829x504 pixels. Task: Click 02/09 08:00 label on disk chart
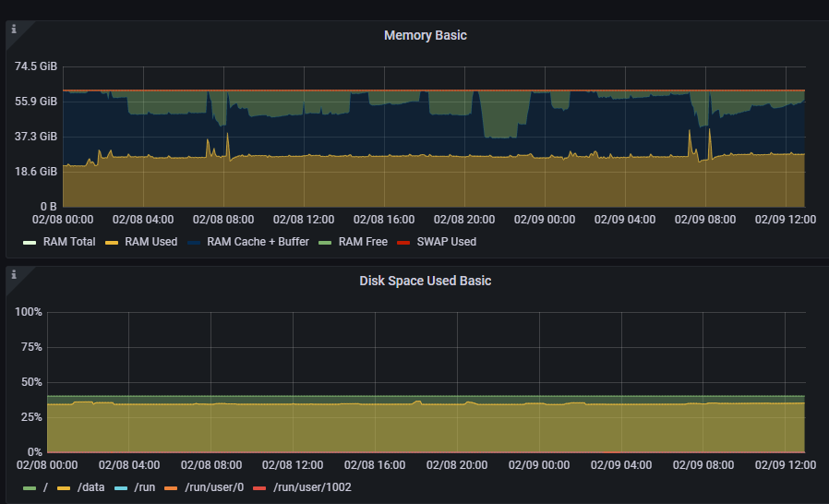click(x=703, y=465)
